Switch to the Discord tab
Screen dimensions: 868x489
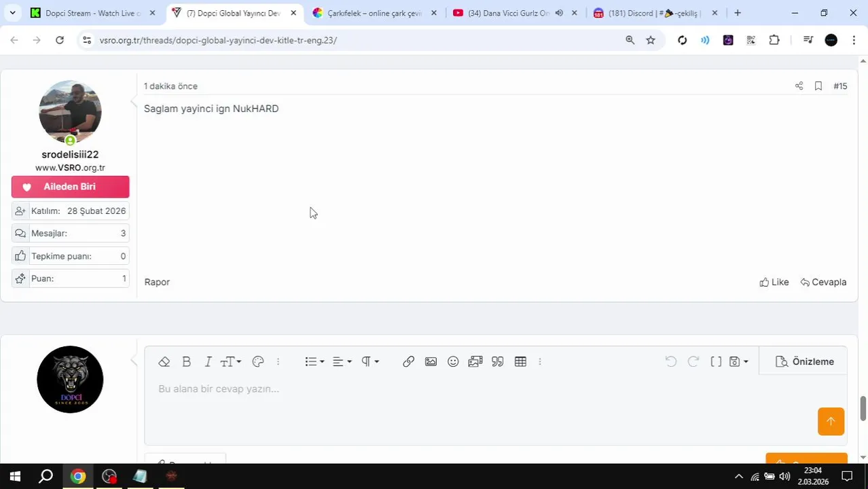click(x=653, y=13)
